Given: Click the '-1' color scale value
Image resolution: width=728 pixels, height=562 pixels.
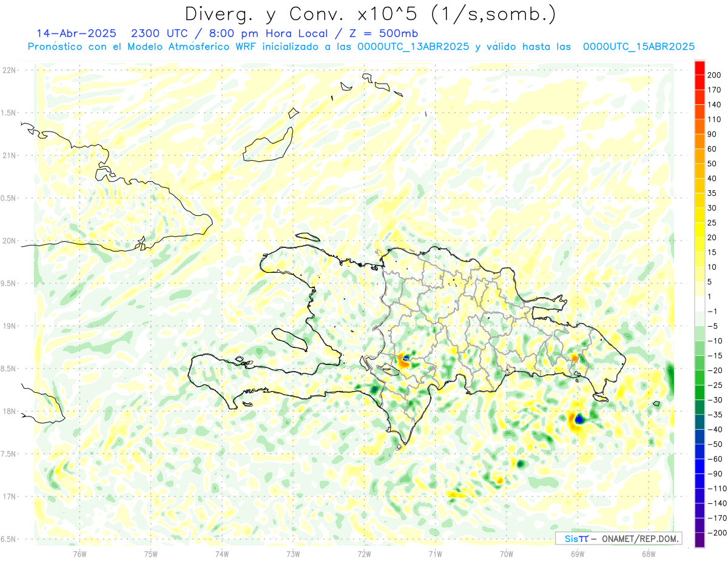Looking at the screenshot, I should 712,312.
